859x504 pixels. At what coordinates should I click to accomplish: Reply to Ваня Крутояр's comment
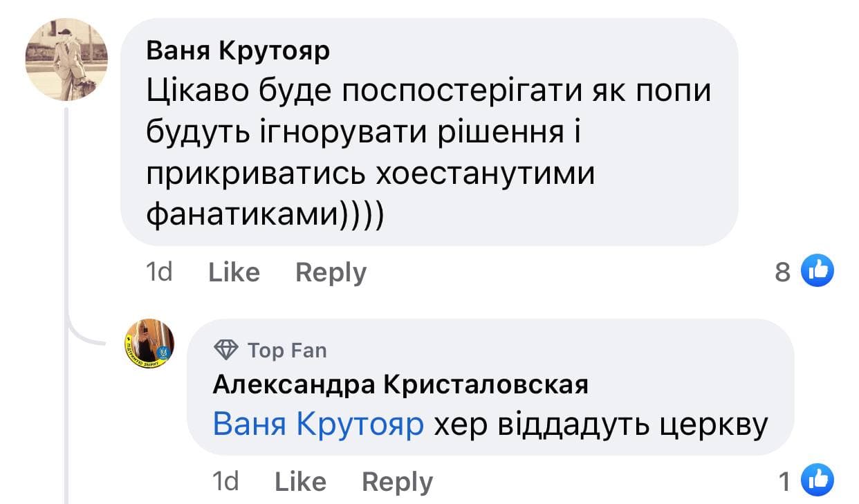331,272
